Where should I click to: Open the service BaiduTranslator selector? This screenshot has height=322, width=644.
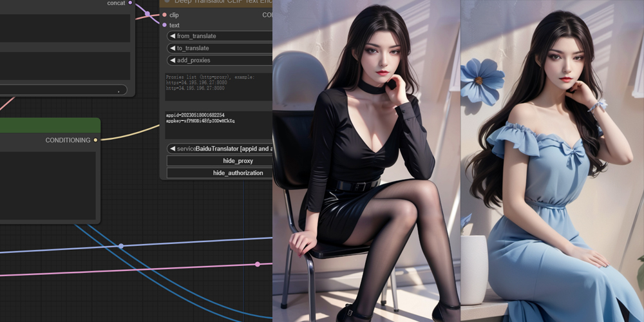point(220,149)
